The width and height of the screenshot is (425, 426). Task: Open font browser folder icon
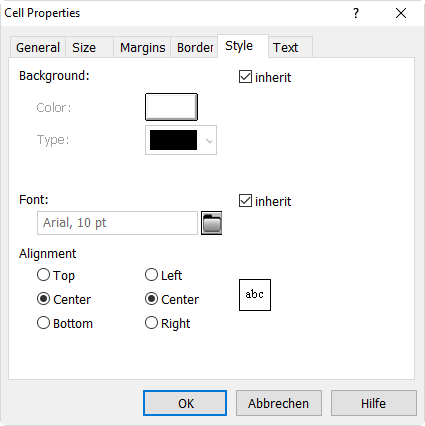[x=211, y=223]
